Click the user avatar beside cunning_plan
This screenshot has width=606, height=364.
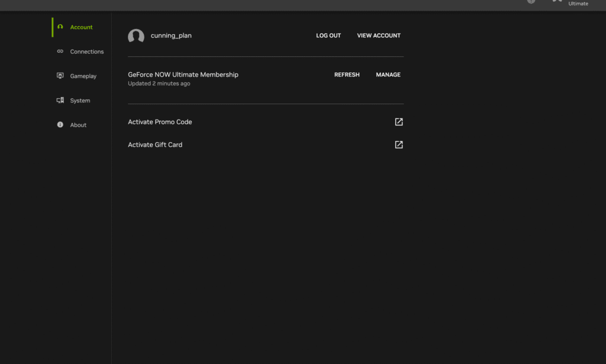click(x=136, y=36)
